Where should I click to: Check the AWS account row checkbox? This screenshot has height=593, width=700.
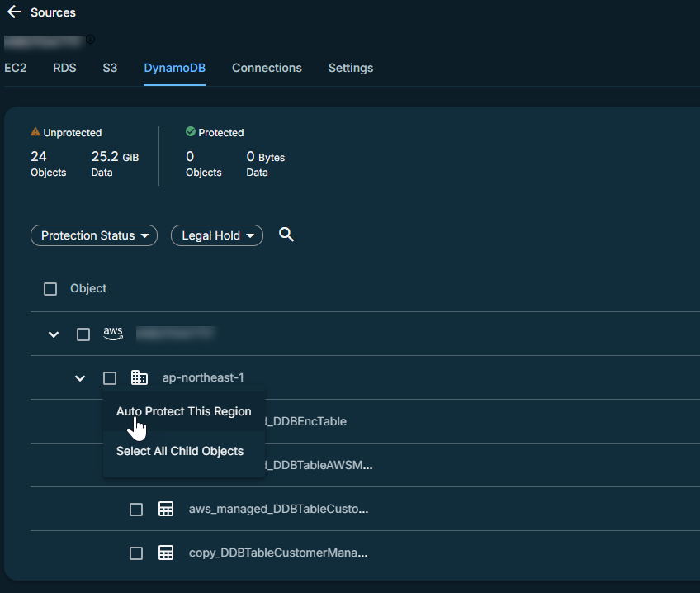tap(83, 334)
